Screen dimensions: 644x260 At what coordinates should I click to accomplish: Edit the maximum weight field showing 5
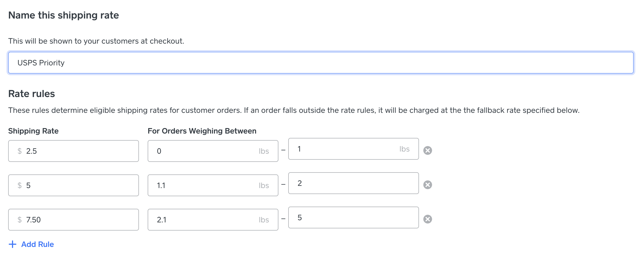tap(353, 217)
